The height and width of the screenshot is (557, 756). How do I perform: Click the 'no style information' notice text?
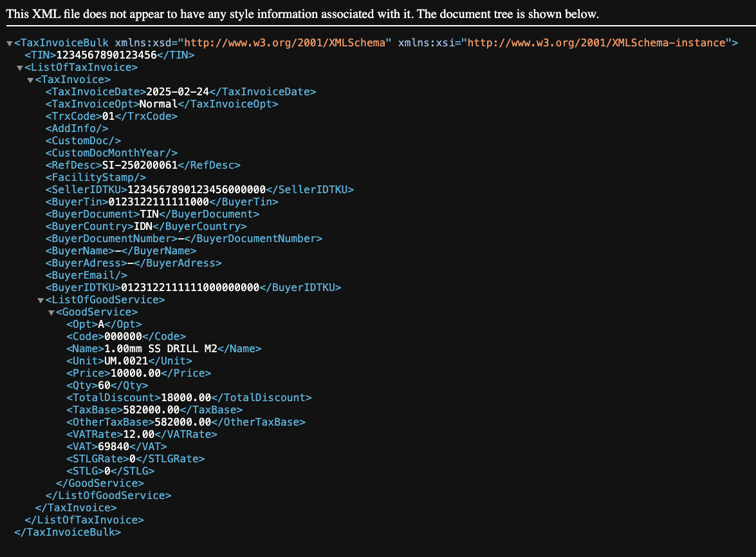click(302, 14)
